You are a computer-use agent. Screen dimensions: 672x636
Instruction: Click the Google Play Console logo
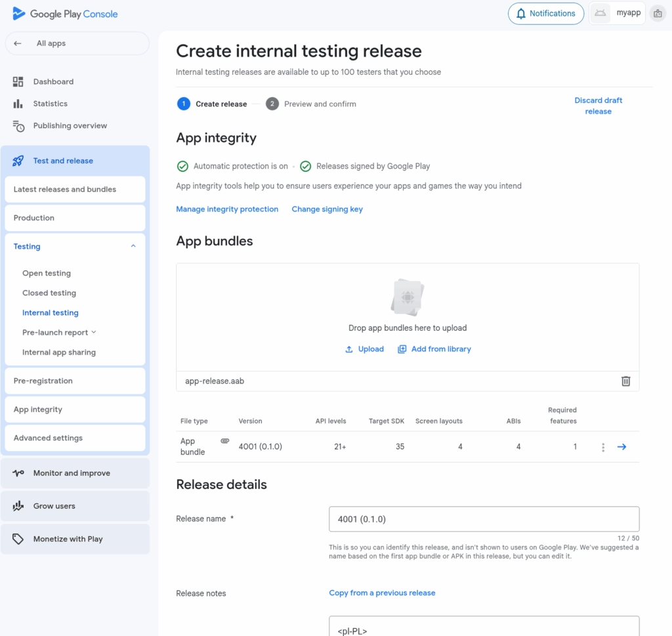click(x=65, y=14)
